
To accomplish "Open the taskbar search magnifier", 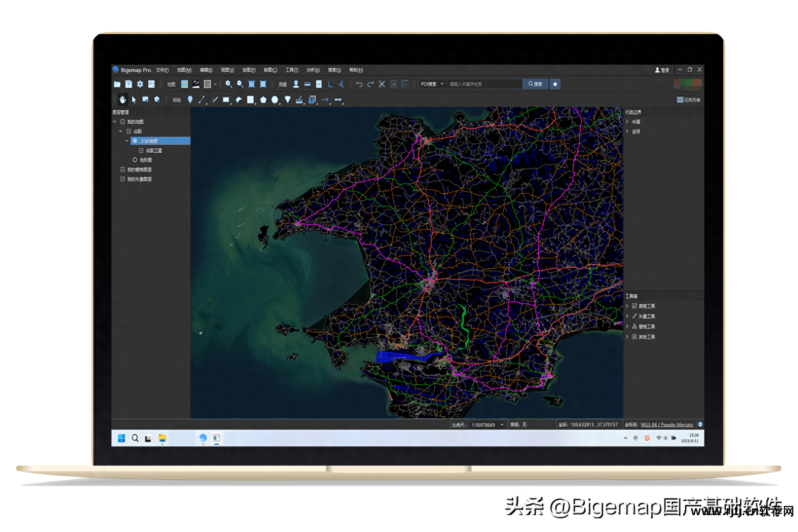I will pos(135,438).
